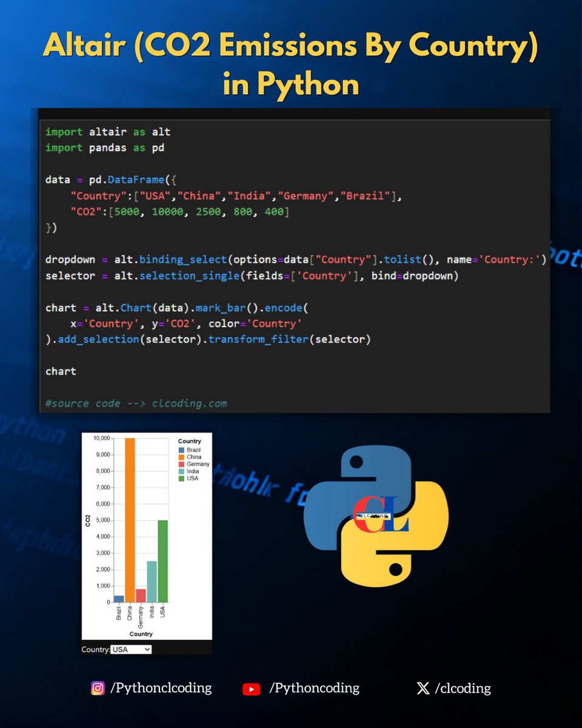Click the x='Country', y='CO2' encode line
Viewport: 582px width, 728px height.
pyautogui.click(x=186, y=323)
